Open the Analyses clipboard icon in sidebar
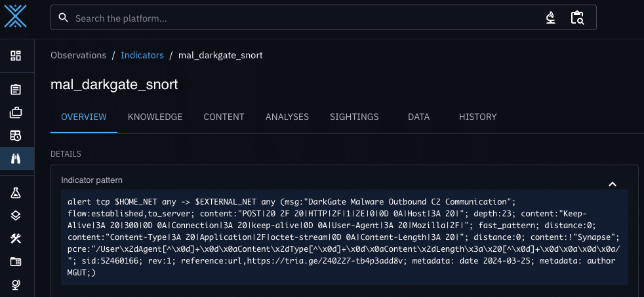The width and height of the screenshot is (644, 297). click(x=16, y=90)
